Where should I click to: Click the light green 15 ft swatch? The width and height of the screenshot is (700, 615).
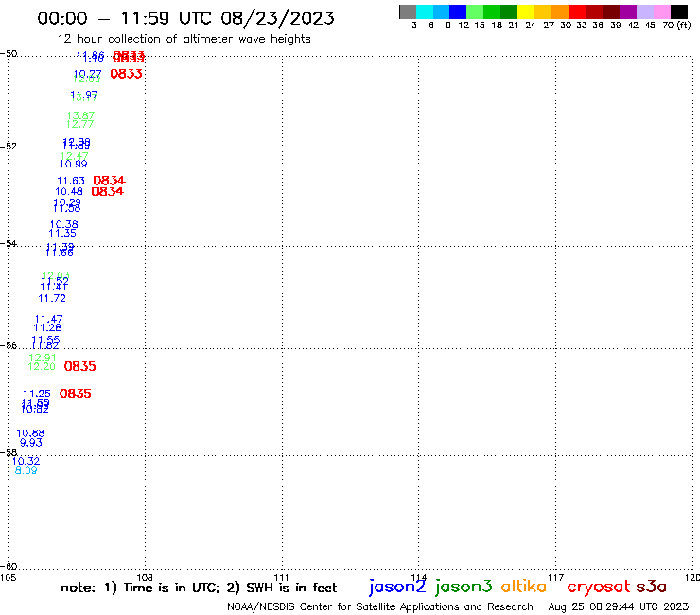(475, 11)
